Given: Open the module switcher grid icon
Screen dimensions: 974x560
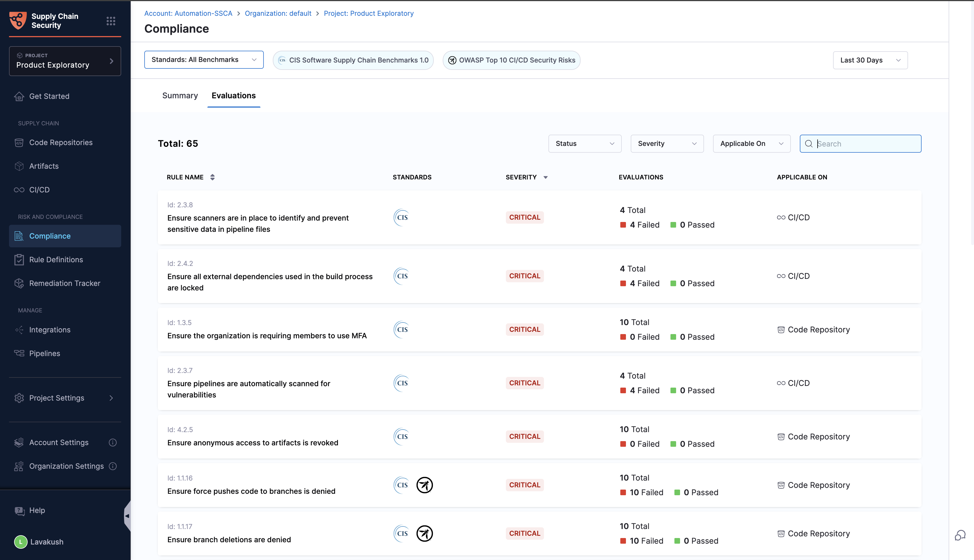Looking at the screenshot, I should (x=111, y=21).
